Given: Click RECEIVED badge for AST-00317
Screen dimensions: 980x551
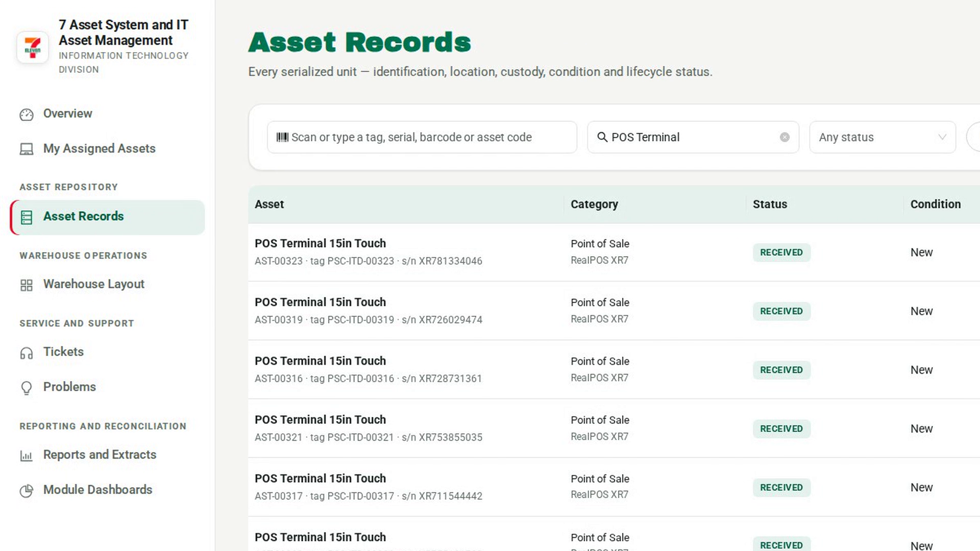Looking at the screenshot, I should coord(781,487).
